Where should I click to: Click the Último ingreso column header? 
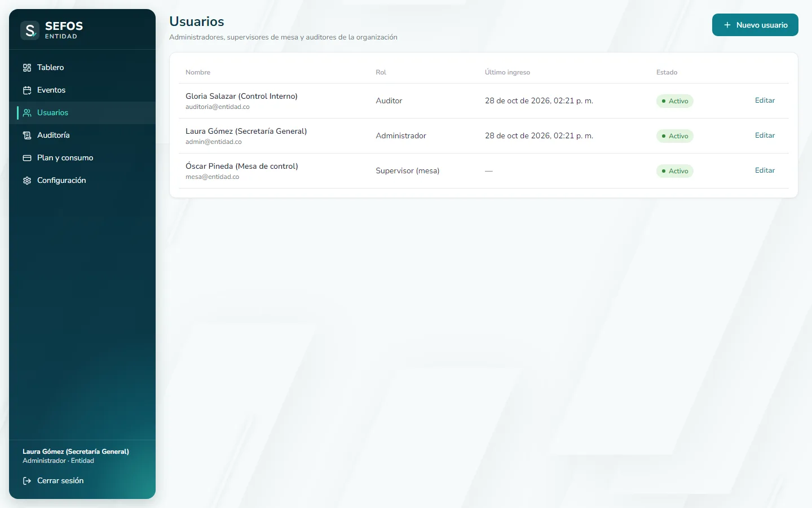[x=507, y=72]
